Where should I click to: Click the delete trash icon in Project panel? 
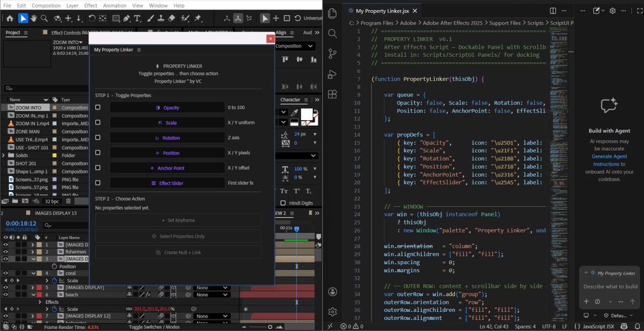point(68,201)
